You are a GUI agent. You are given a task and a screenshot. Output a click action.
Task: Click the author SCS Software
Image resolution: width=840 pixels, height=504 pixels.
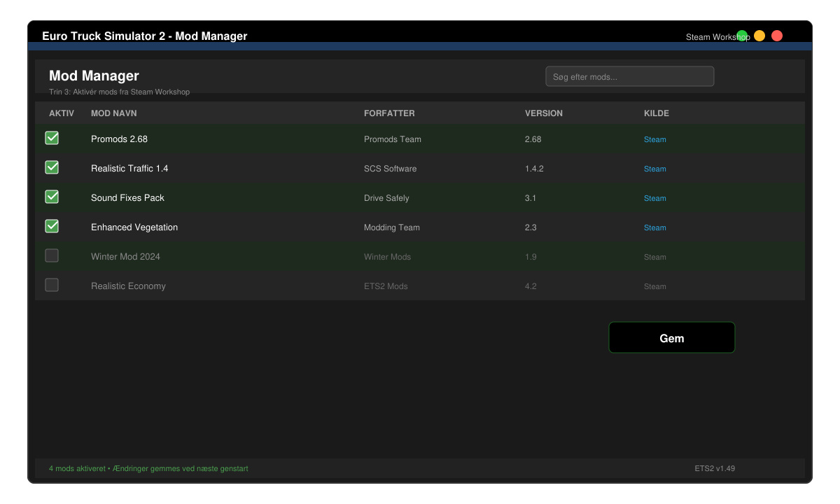click(390, 169)
